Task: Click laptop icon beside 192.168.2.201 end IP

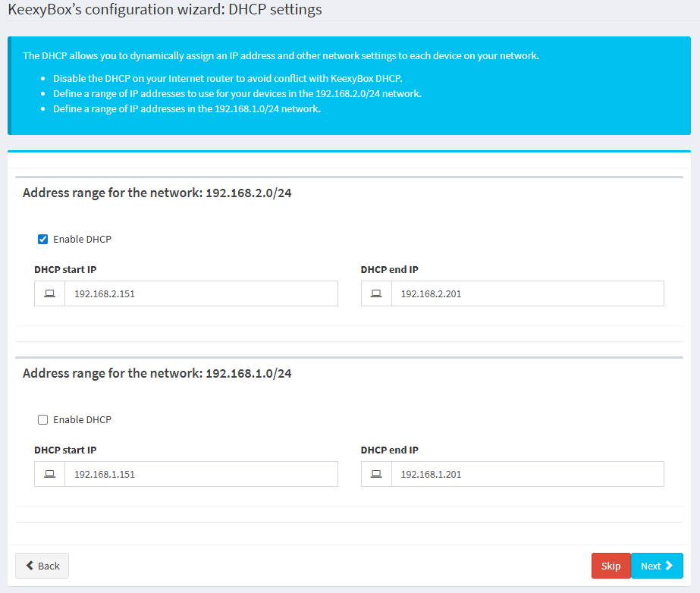Action: click(x=376, y=293)
